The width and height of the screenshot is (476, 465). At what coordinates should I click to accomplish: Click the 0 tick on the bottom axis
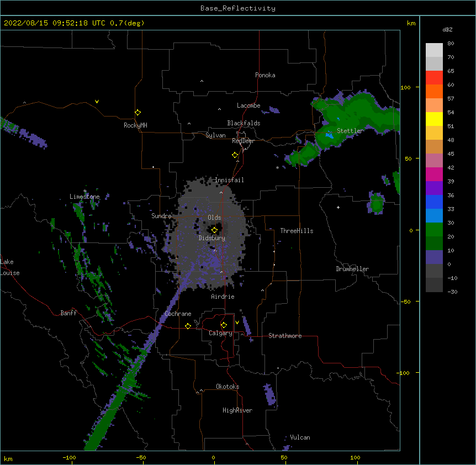(213, 457)
